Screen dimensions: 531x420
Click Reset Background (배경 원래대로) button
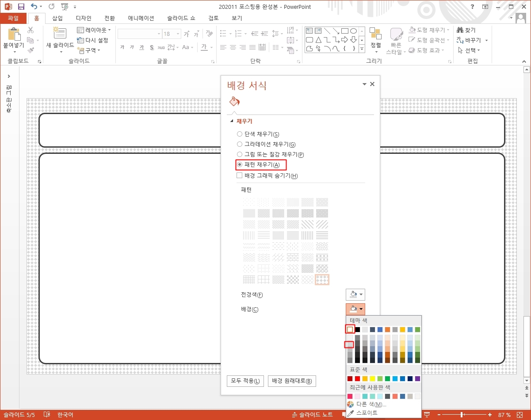(292, 381)
